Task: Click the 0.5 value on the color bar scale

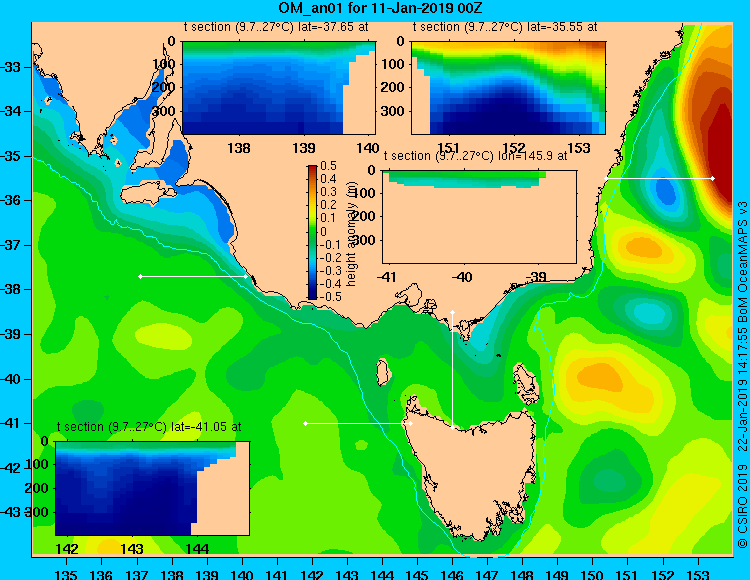Action: 328,166
